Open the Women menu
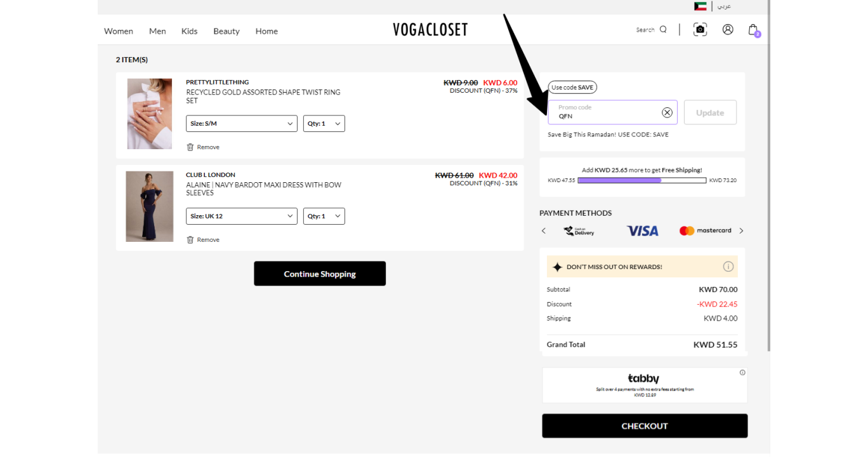This screenshot has width=868, height=457. point(119,31)
